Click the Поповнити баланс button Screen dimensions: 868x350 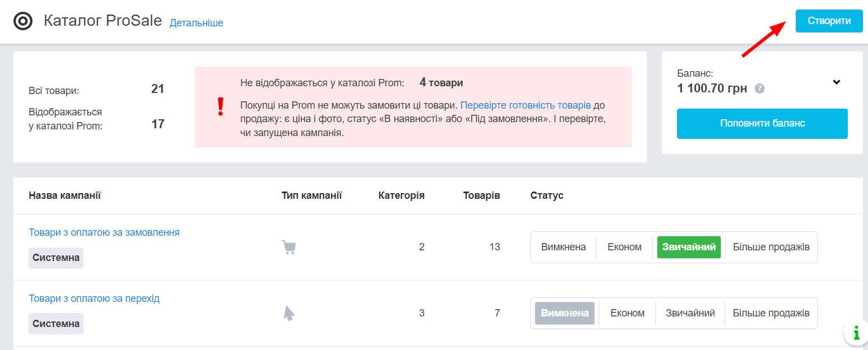pyautogui.click(x=762, y=123)
